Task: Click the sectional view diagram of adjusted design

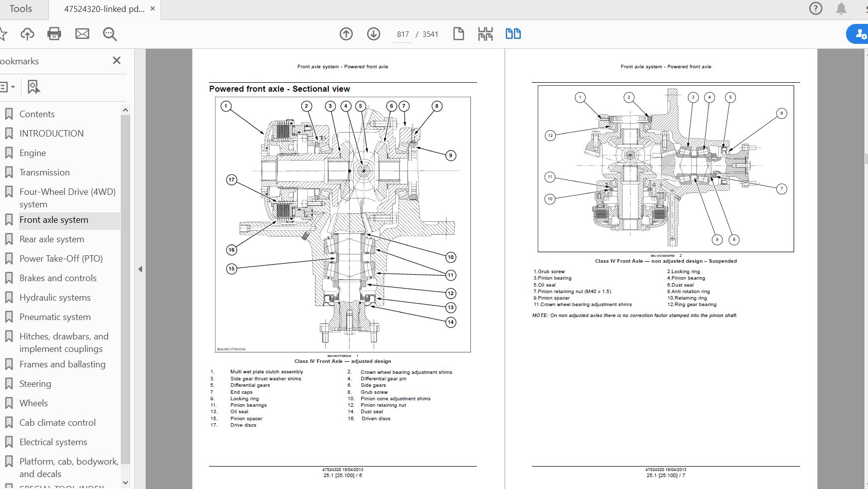Action: (343, 224)
